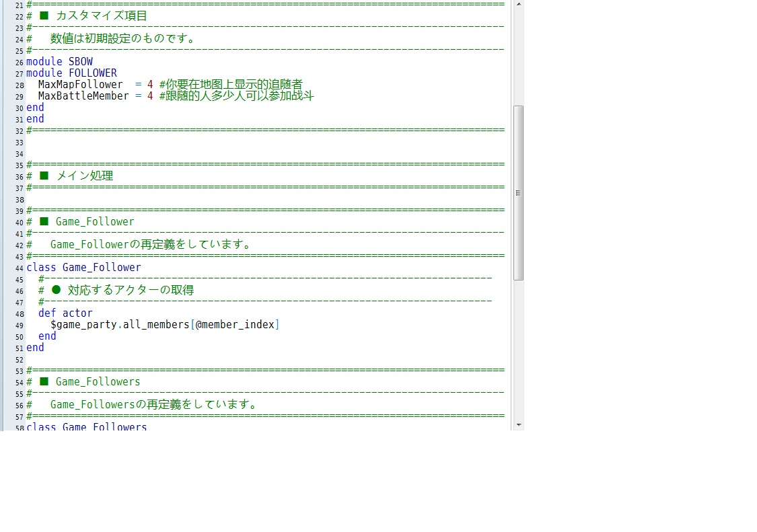Click '$game_party' in the actor method

(83, 324)
